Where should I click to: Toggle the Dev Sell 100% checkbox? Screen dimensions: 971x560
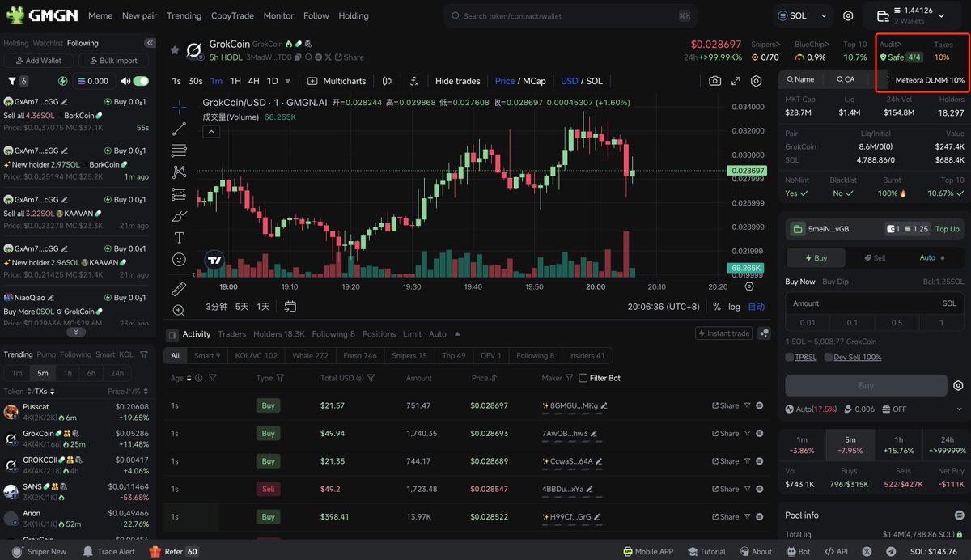(x=829, y=357)
